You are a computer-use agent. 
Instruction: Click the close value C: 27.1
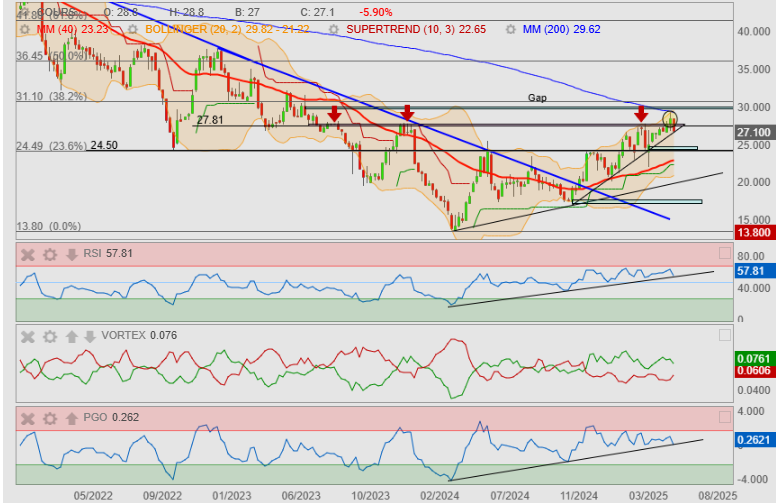[x=317, y=12]
